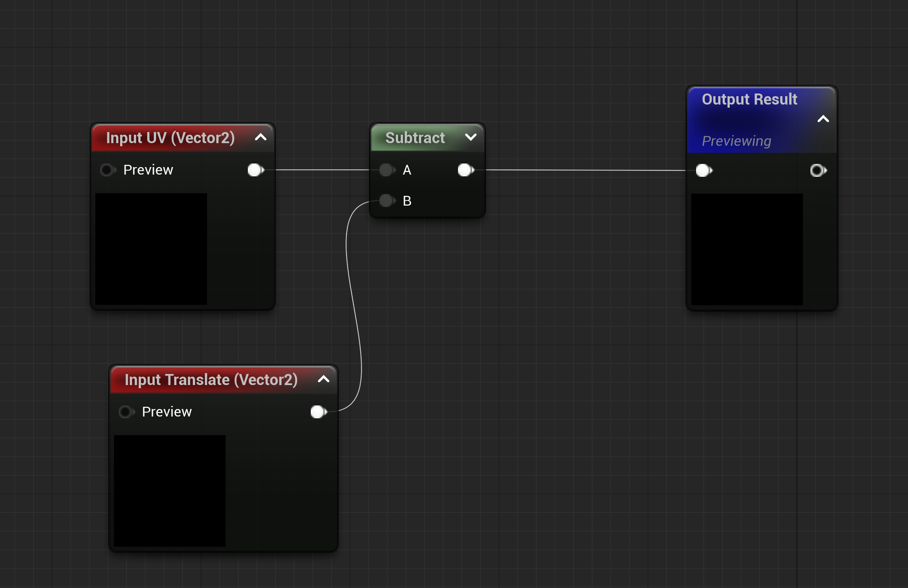908x588 pixels.
Task: Click Input Translate output pin
Action: 318,412
